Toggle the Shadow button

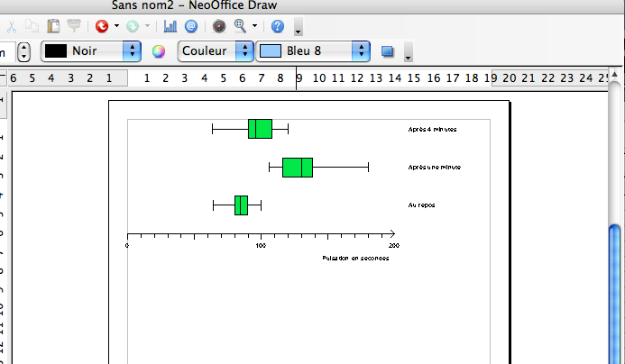point(389,51)
